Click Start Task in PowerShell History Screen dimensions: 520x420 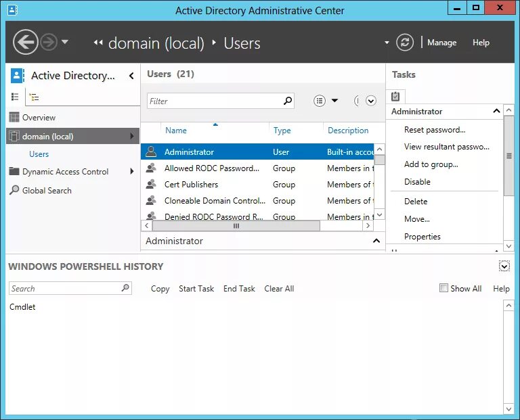196,289
